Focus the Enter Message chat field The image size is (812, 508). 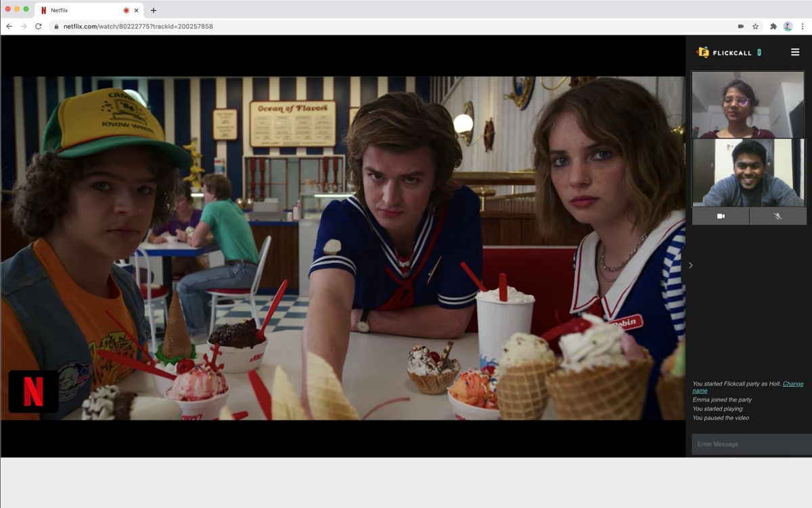(x=750, y=444)
